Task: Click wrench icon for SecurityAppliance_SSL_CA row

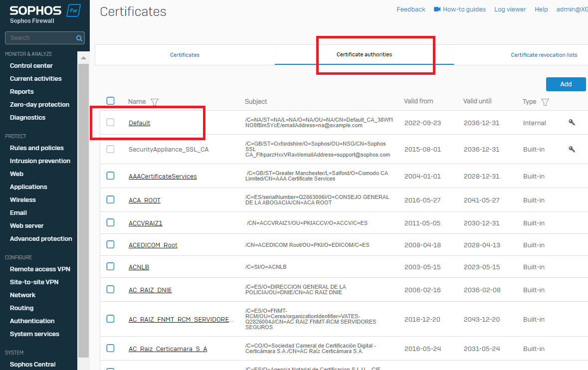Action: coord(572,149)
